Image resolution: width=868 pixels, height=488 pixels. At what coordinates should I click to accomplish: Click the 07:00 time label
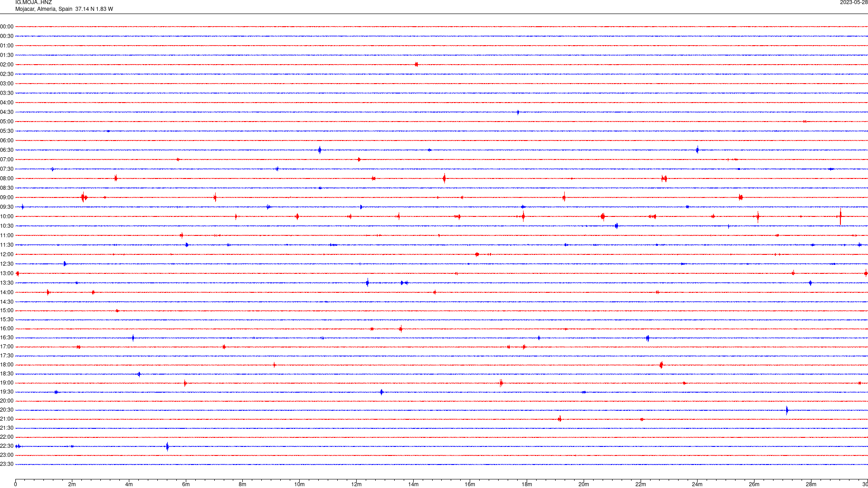coord(7,160)
